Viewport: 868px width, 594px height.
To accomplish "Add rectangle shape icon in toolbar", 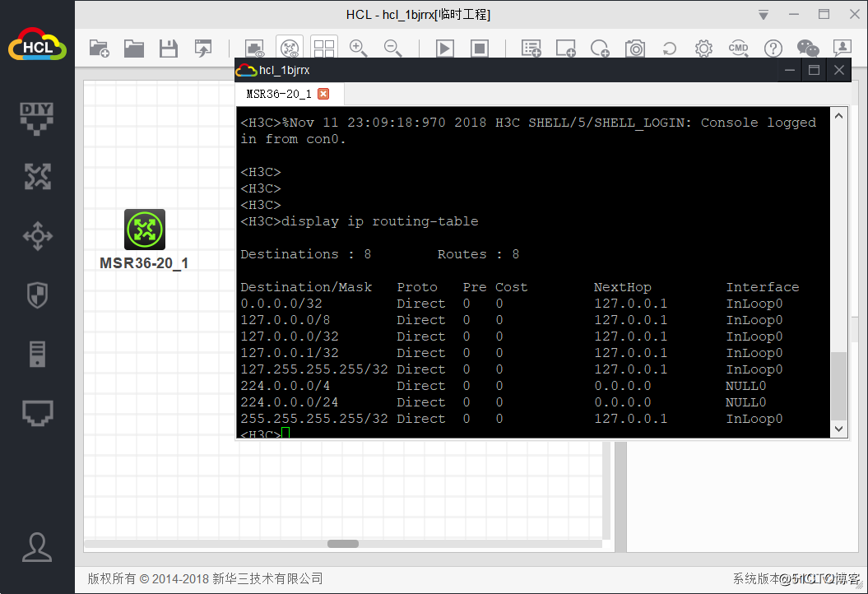I will tap(566, 49).
